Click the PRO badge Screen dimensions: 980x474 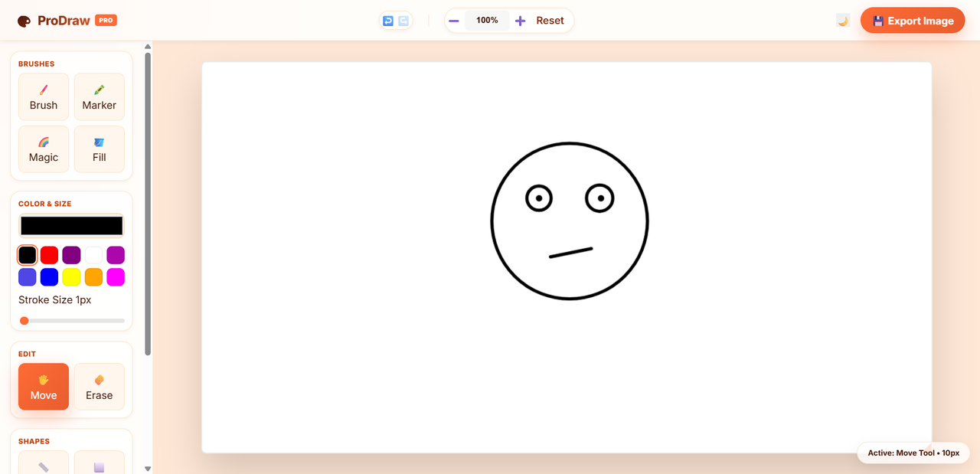(106, 21)
